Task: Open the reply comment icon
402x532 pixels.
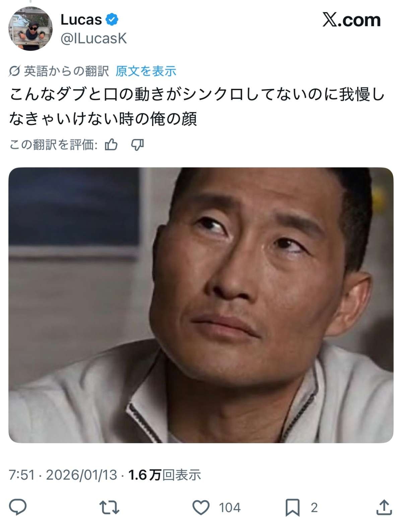Action: point(17,507)
